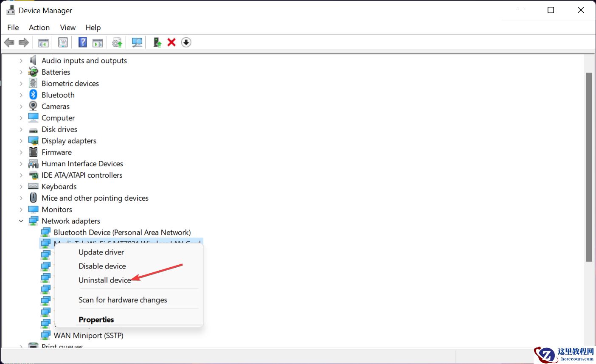Viewport: 596px width, 364px height.
Task: Expand the Cameras node
Action: [21, 106]
